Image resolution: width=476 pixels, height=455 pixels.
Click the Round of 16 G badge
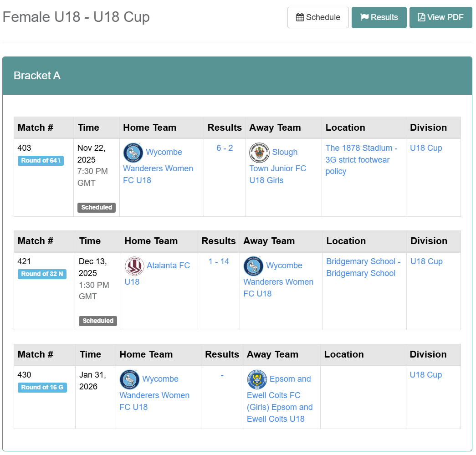pyautogui.click(x=42, y=387)
